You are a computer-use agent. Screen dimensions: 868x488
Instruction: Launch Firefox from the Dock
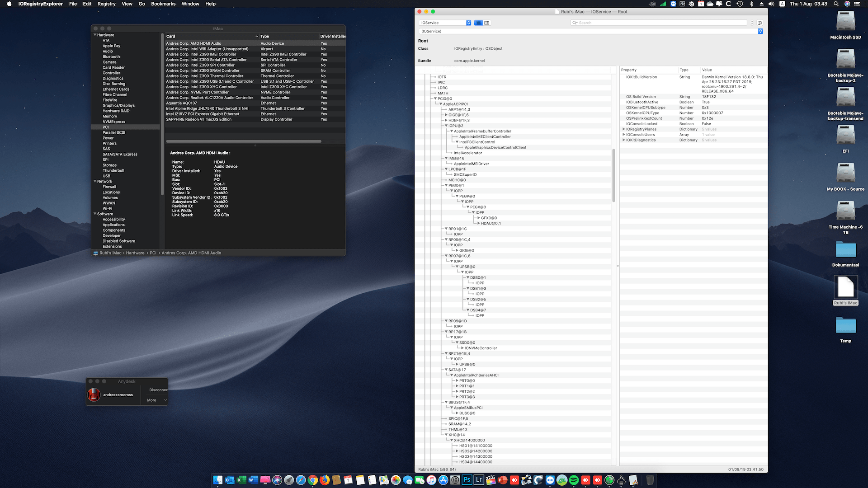325,480
